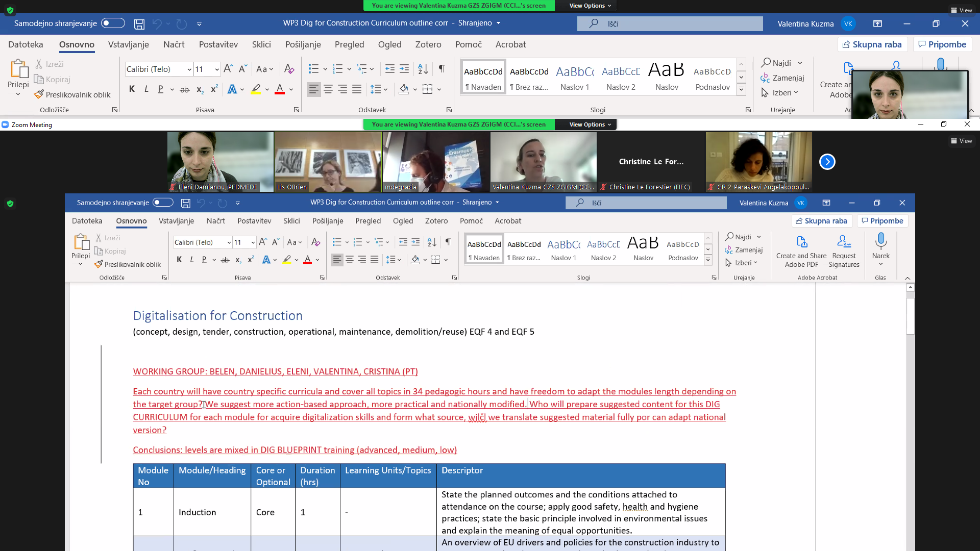Click the show paragraph marks pilcrow icon
Viewport: 980px width, 551px height.
442,68
